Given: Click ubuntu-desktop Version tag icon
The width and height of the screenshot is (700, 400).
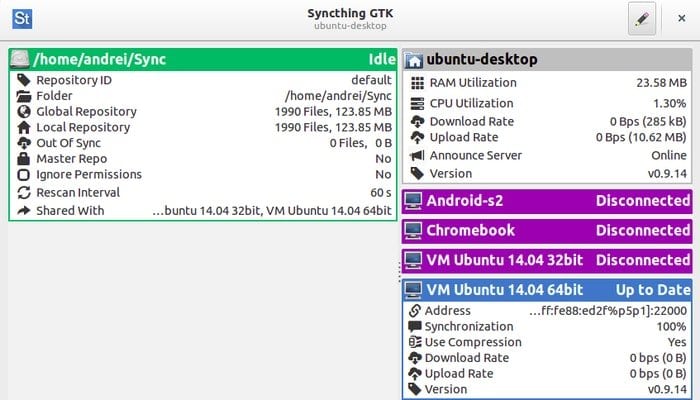Looking at the screenshot, I should [x=417, y=173].
